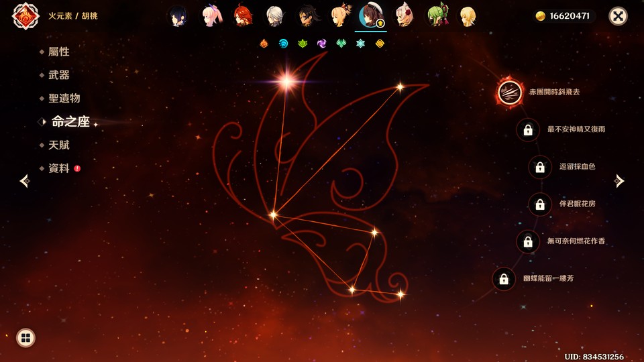
Task: Select locked constellation 逗留採血色
Action: pos(540,166)
